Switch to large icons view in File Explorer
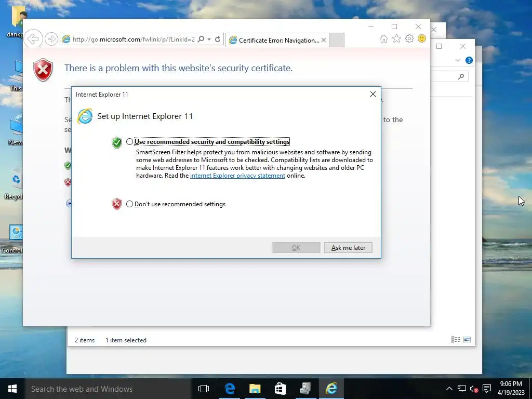Image resolution: width=532 pixels, height=399 pixels. [x=467, y=339]
